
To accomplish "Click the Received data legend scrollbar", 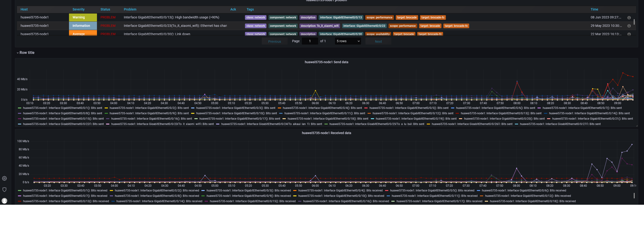I will tap(634, 195).
